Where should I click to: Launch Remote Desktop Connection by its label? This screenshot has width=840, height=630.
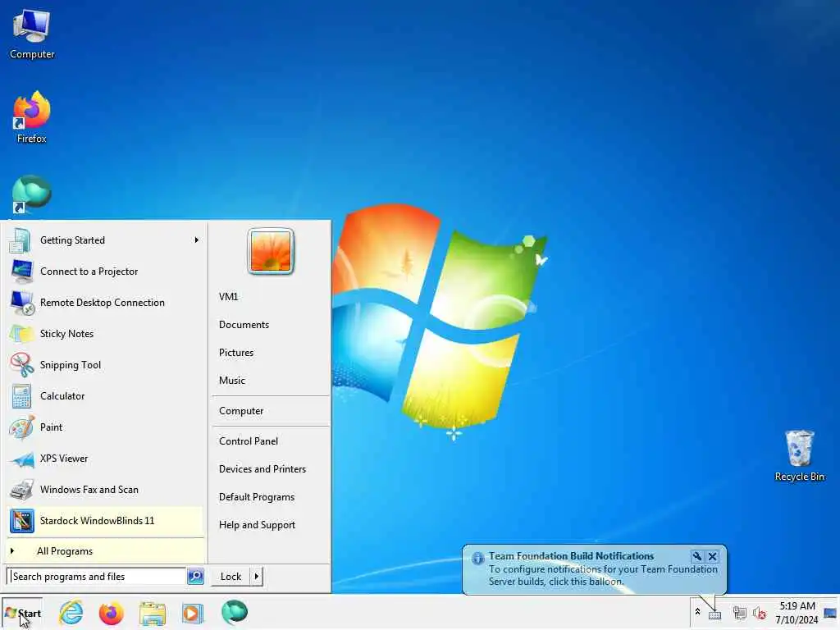[103, 303]
